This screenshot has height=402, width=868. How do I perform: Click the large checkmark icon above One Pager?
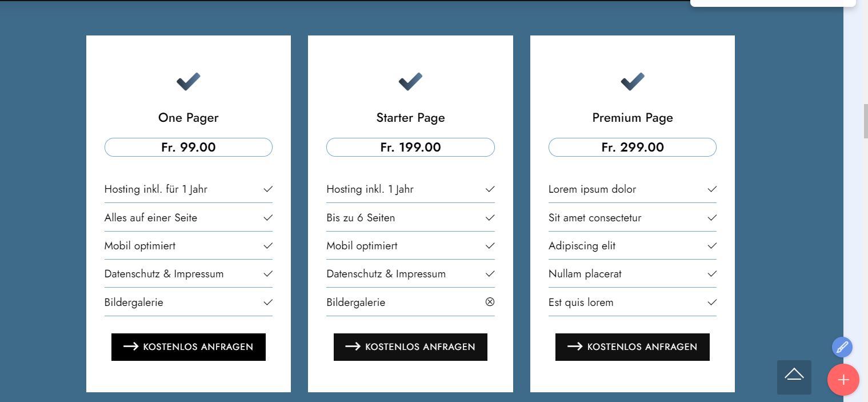pyautogui.click(x=188, y=82)
